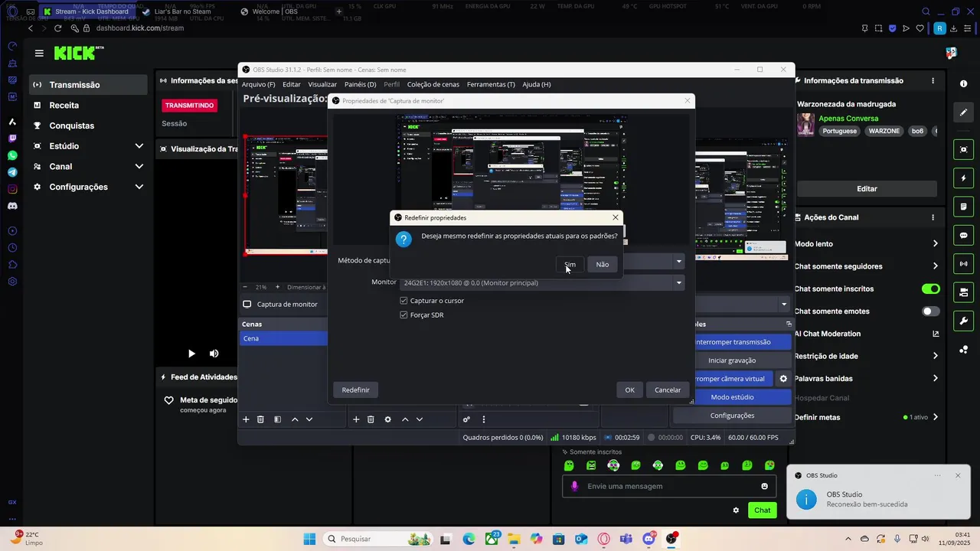Open Modo lento options chevron

935,244
